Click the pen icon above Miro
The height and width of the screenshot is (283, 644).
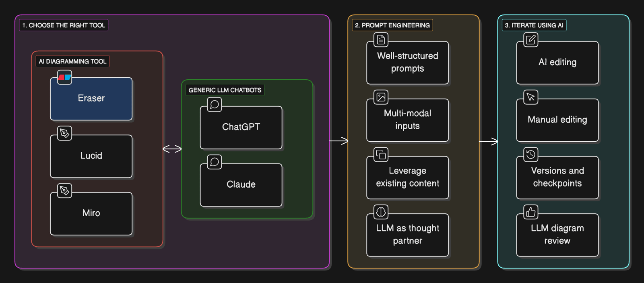coord(64,190)
